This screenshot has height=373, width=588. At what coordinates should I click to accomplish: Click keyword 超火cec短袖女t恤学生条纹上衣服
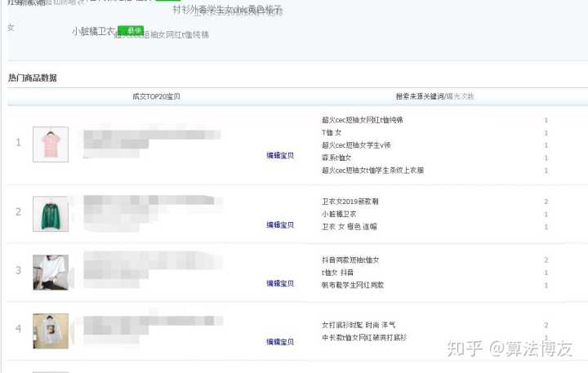click(372, 171)
